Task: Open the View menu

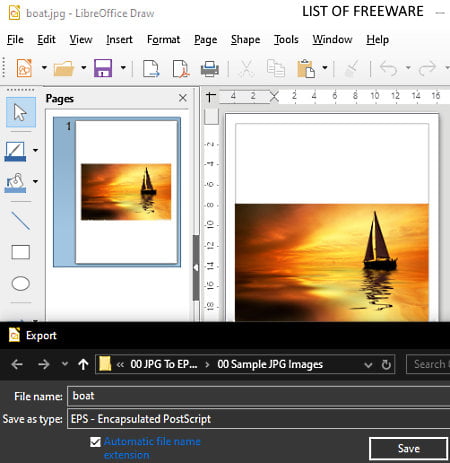Action: [81, 40]
